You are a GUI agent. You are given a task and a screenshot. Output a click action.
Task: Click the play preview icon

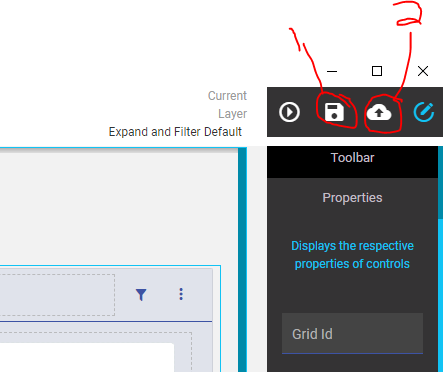[289, 112]
